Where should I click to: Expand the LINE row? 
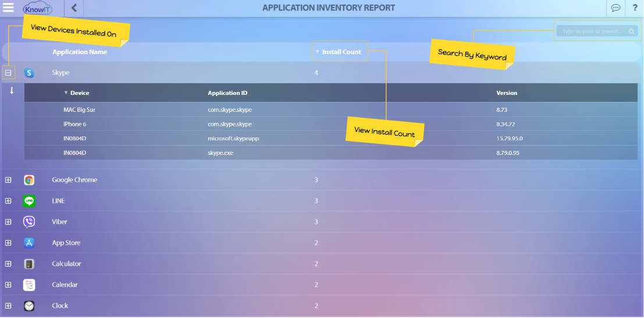click(x=8, y=201)
